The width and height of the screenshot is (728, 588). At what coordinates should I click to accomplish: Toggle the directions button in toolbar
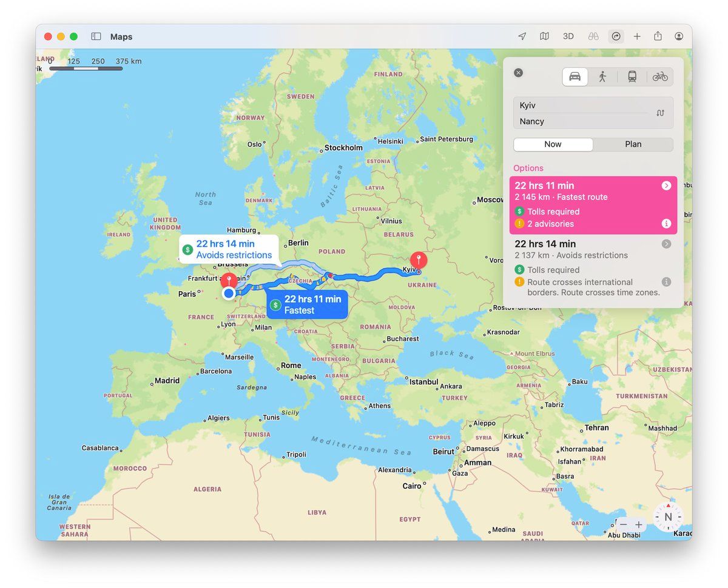click(616, 36)
